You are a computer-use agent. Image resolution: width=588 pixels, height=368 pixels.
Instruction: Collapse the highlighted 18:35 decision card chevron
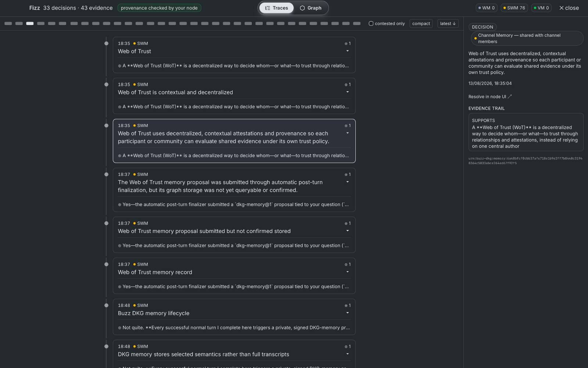(x=348, y=133)
